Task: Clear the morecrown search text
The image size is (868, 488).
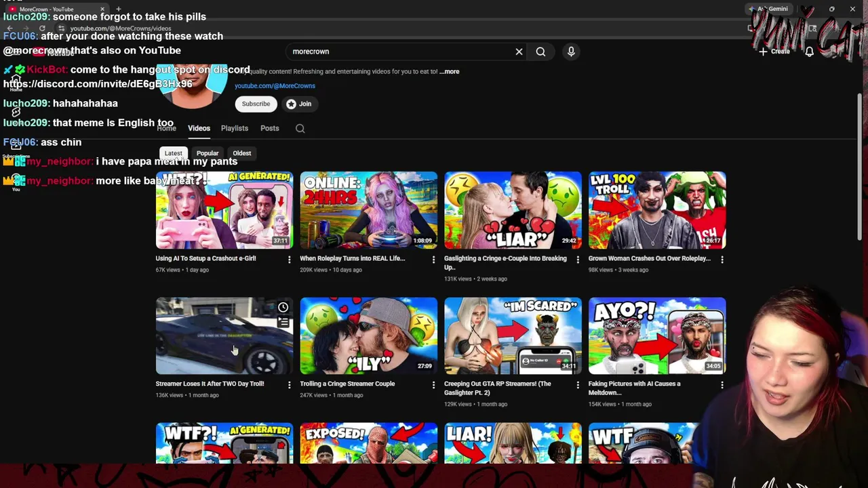Action: point(519,52)
